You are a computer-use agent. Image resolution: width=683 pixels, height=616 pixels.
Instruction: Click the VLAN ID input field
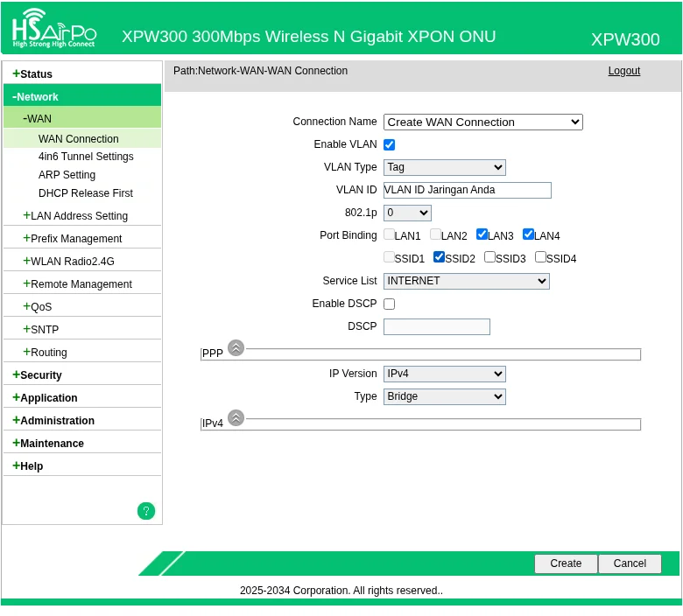467,190
